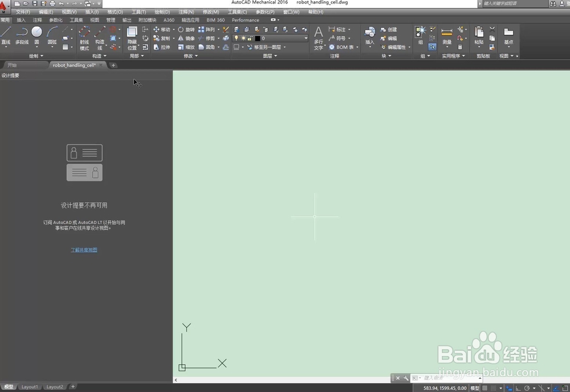
Task: Open the Multiline text (多行文字) tool
Action: pos(319,38)
